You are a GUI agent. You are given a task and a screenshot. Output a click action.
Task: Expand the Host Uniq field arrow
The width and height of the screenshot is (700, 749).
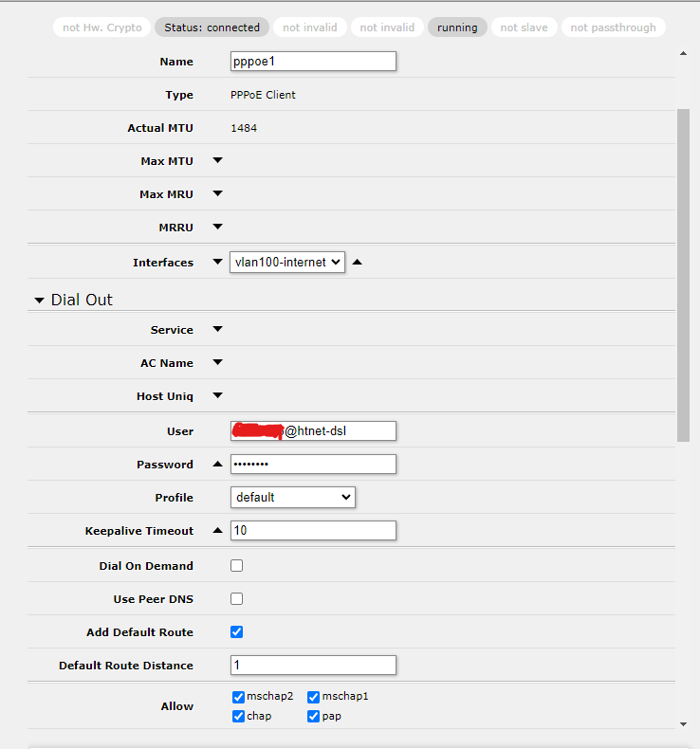click(x=217, y=396)
